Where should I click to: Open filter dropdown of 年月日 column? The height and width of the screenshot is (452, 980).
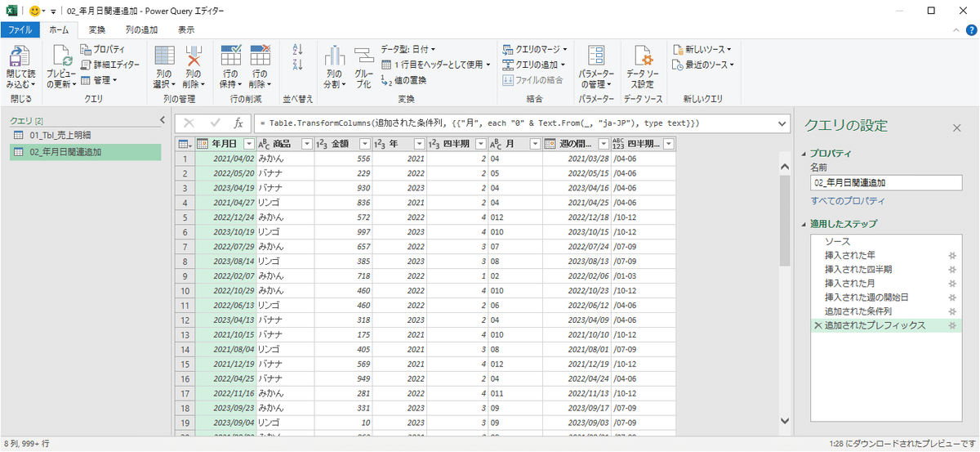pyautogui.click(x=248, y=144)
